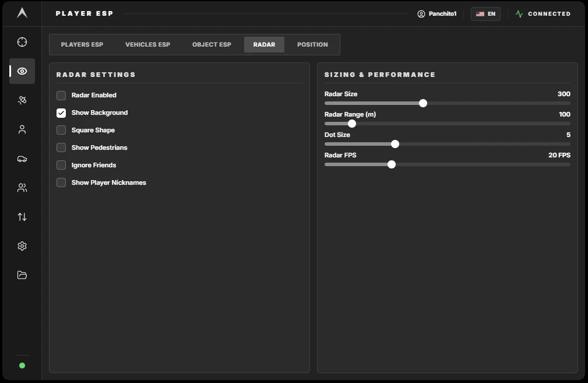Open the car vehicle section in sidebar
Viewport: 588px width, 383px height.
coord(22,159)
